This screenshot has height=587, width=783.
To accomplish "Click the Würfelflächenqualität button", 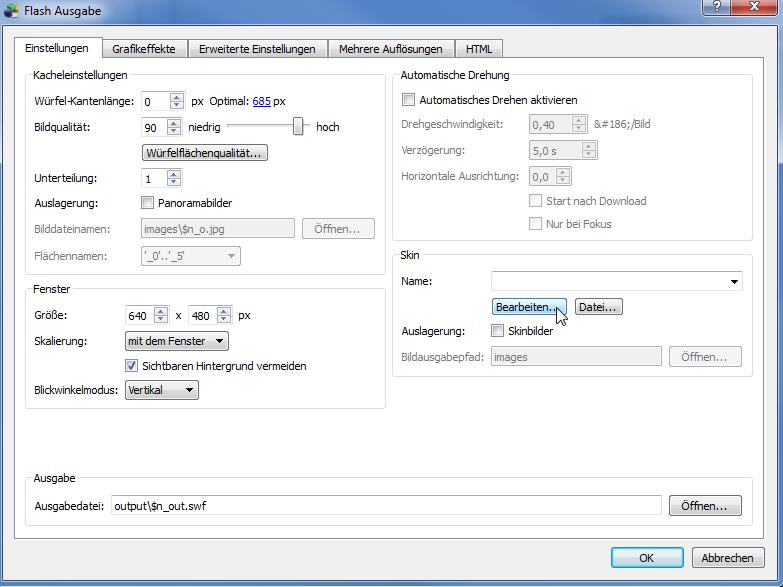I will click(x=205, y=153).
